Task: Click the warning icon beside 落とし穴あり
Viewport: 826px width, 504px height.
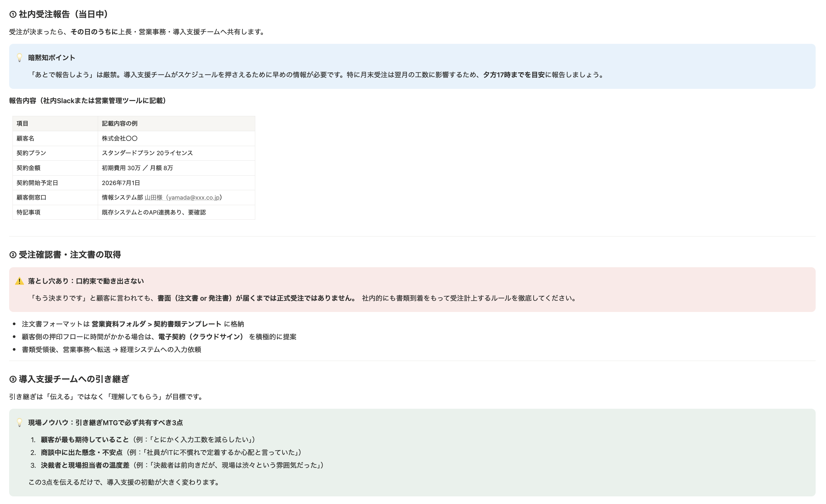Action: [x=19, y=281]
